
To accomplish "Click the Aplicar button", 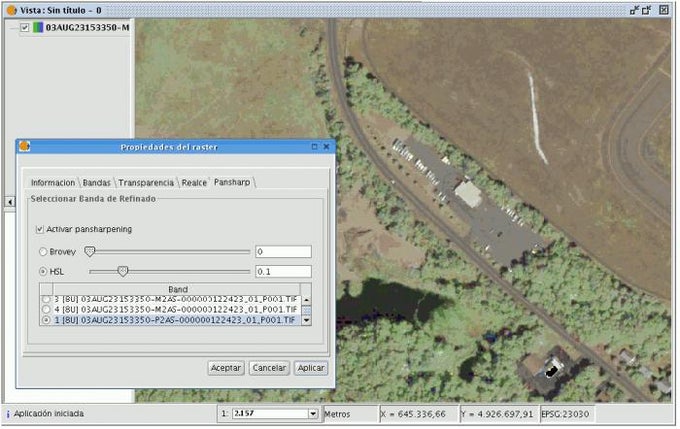I will point(311,368).
